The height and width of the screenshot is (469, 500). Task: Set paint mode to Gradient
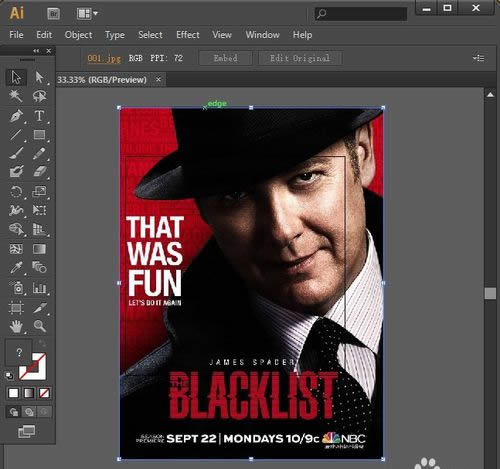(x=29, y=393)
